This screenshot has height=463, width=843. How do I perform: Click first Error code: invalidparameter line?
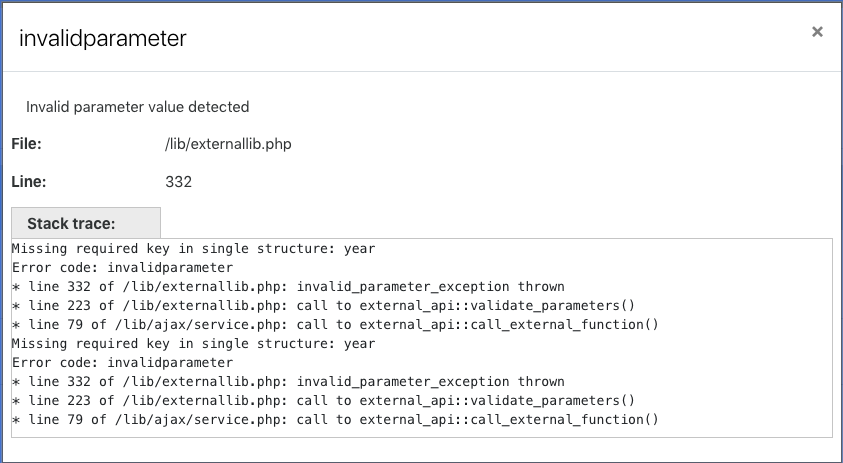123,268
